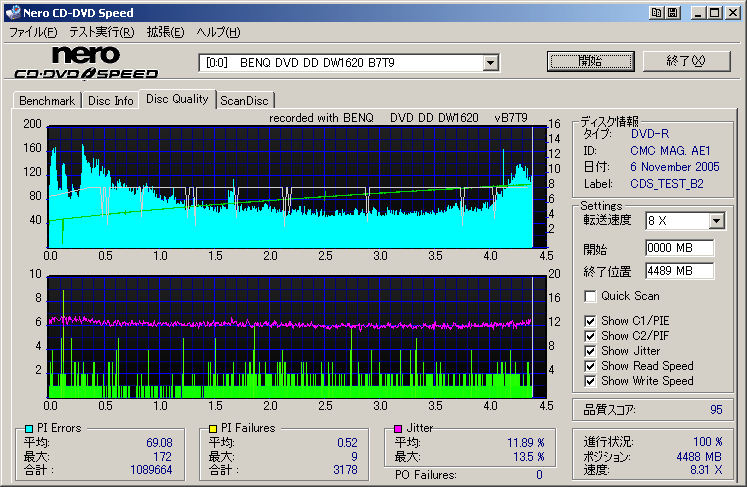Click the PO Failures value 0
747x487 pixels.
click(x=539, y=475)
